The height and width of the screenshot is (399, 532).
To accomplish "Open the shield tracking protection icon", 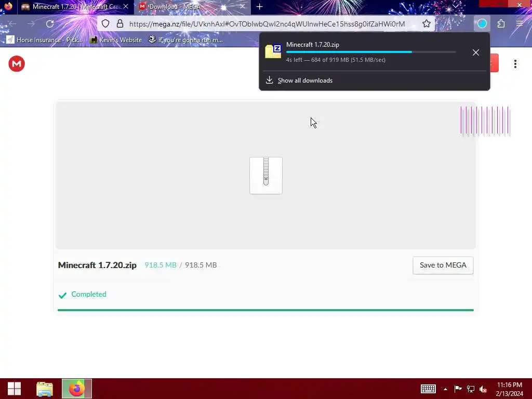I will pyautogui.click(x=105, y=24).
